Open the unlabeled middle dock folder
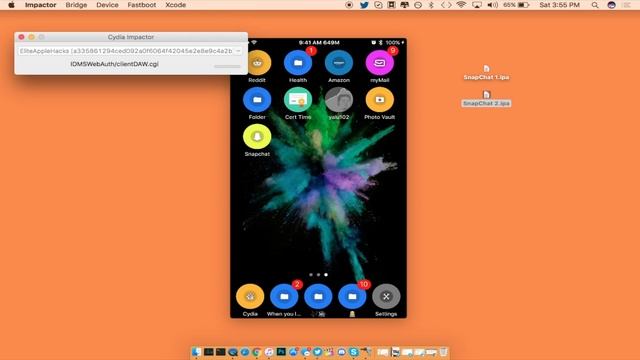 point(318,297)
